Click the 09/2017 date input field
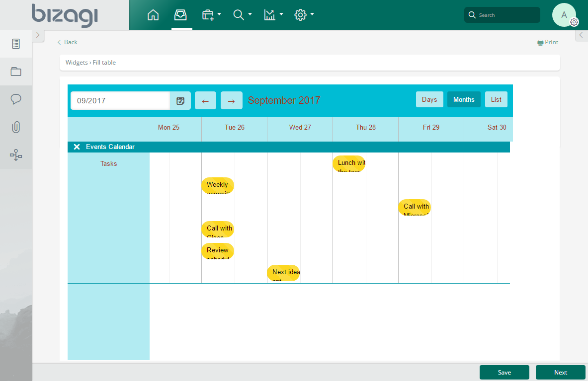 point(120,101)
